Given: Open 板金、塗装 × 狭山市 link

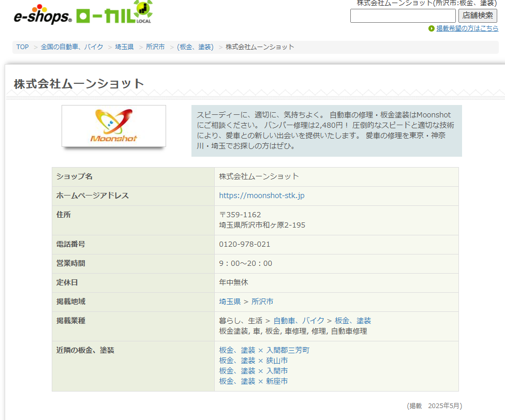Looking at the screenshot, I should pos(254,361).
